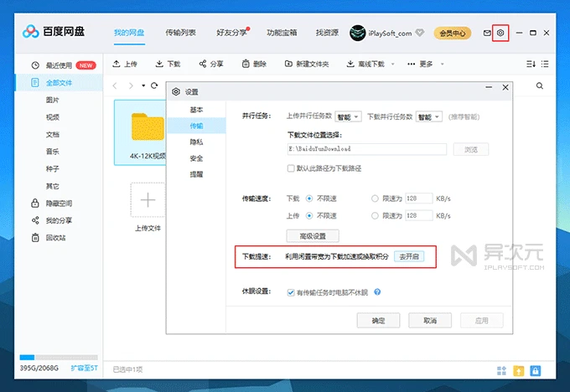This screenshot has width=570, height=392.
Task: Select the 4K-12K视频 folder
Action: (x=141, y=132)
